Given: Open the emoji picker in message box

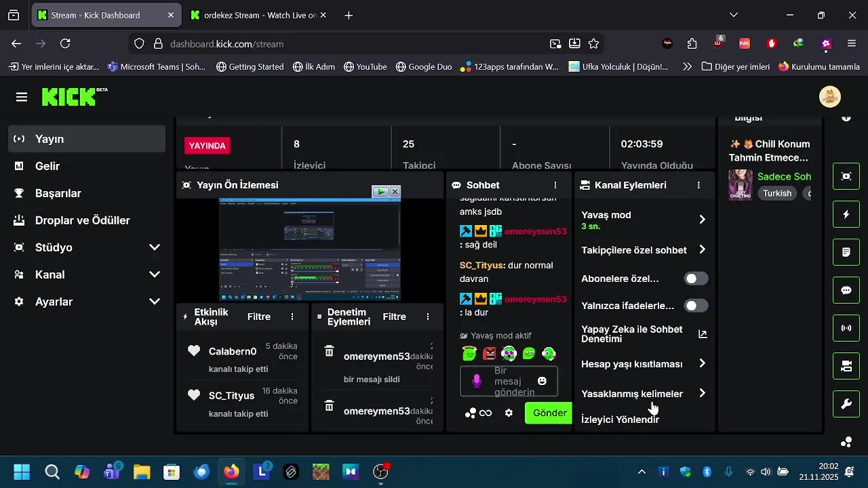Looking at the screenshot, I should (x=542, y=381).
